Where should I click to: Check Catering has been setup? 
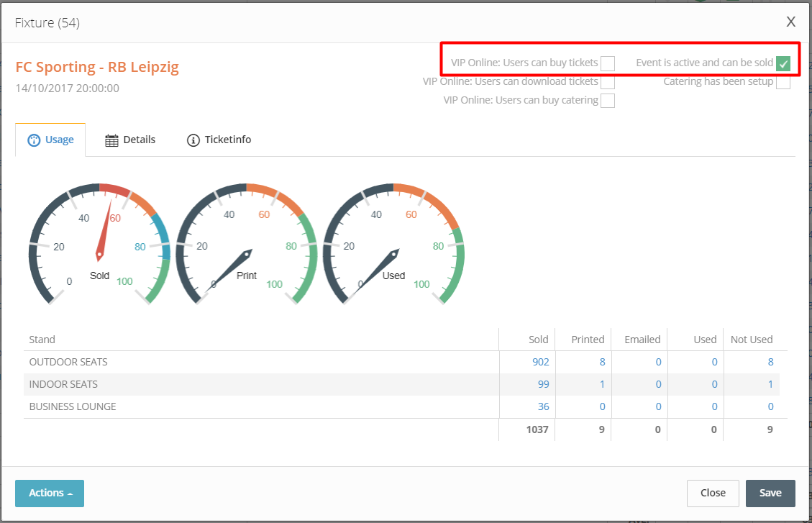pyautogui.click(x=783, y=82)
